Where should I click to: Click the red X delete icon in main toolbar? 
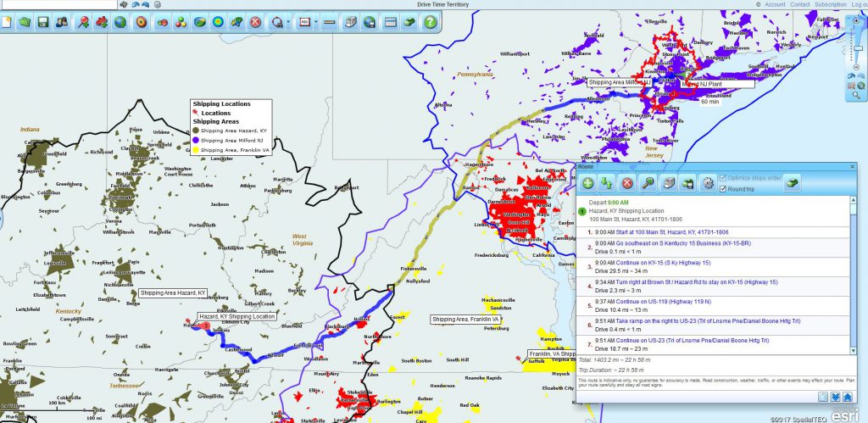[x=254, y=22]
